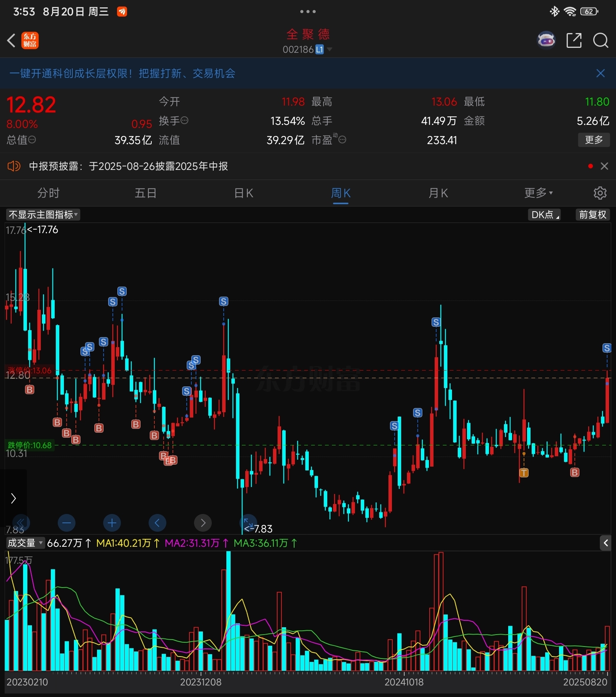The image size is (616, 697).
Task: Tap the <-7.83 low price annotation
Action: [258, 529]
